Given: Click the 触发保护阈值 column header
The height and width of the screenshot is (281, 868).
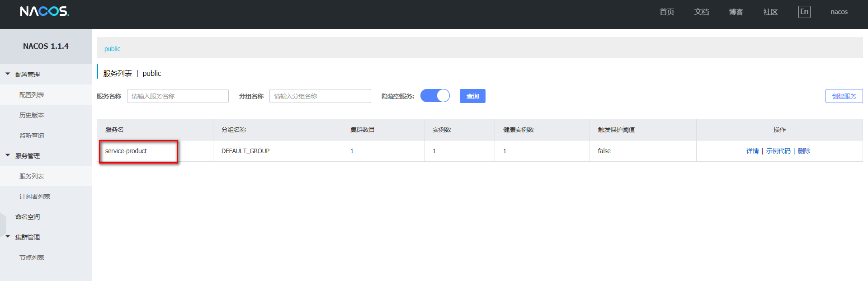Looking at the screenshot, I should coord(643,130).
